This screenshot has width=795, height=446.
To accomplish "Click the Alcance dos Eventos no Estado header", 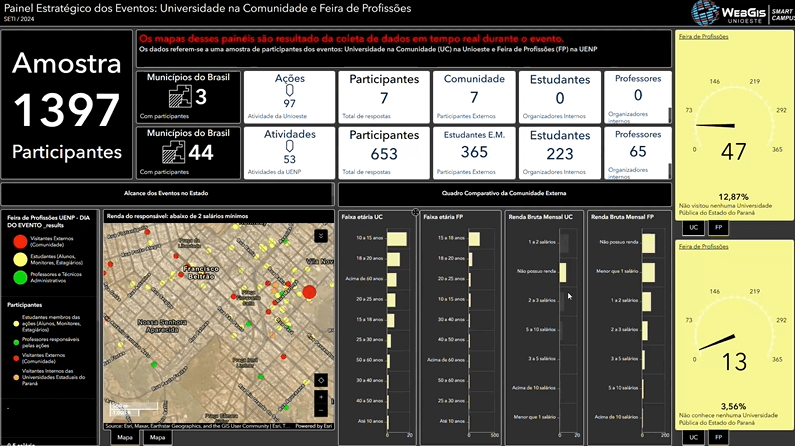I will 166,193.
